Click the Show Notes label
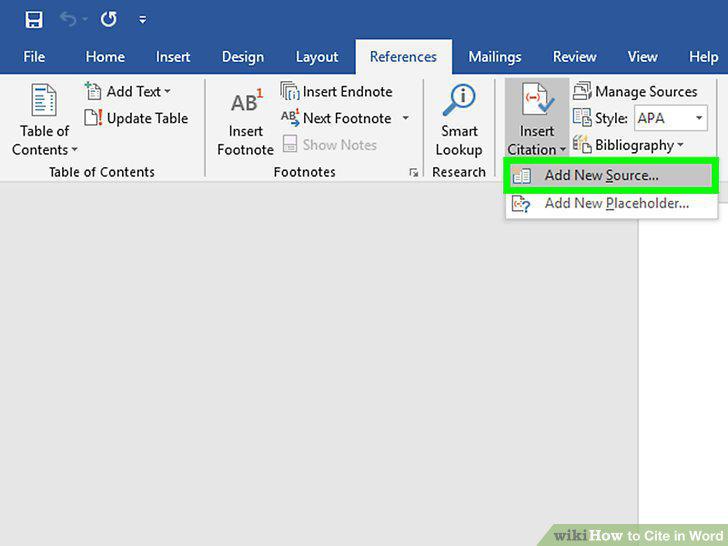Viewport: 728px width, 546px height. pos(339,145)
